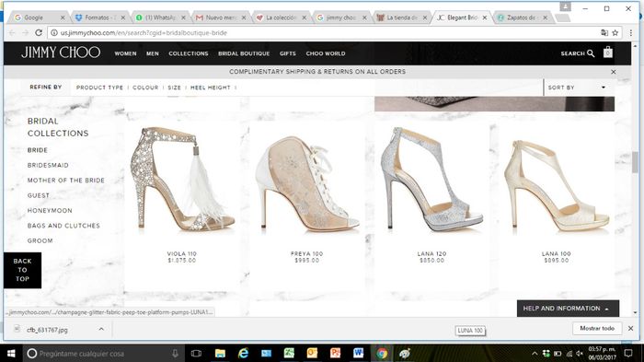Viewport: 644px width, 362px height.
Task: Click the Jimmy Choo logo
Action: [x=61, y=53]
